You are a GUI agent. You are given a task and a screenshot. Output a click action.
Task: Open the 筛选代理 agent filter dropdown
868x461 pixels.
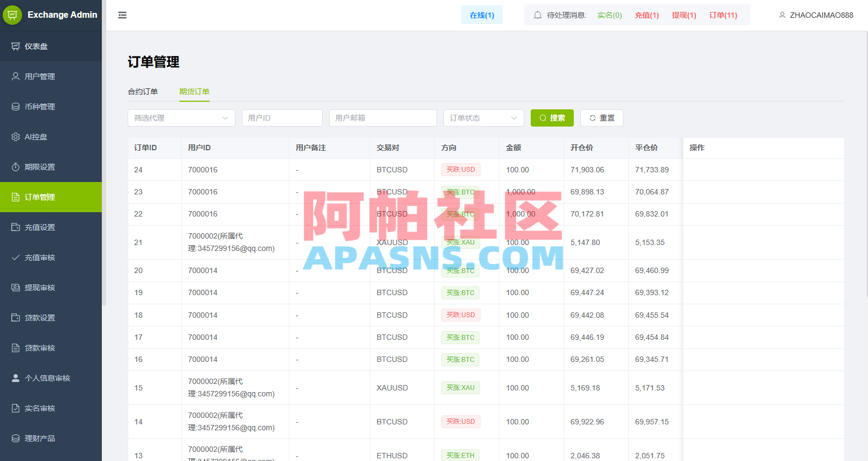(x=182, y=118)
